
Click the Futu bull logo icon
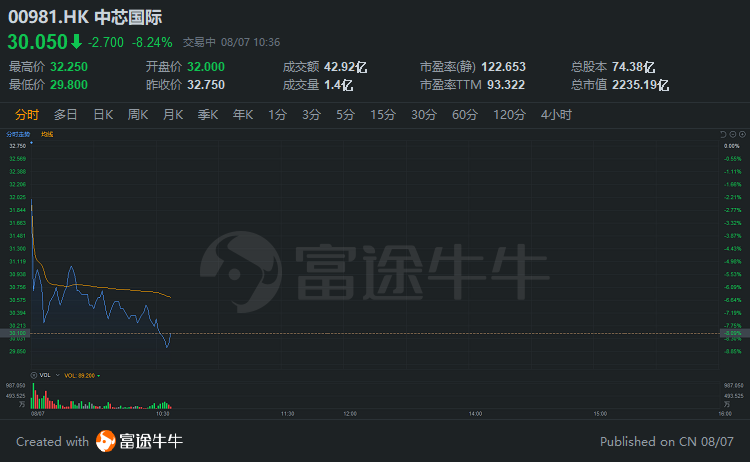[x=106, y=441]
